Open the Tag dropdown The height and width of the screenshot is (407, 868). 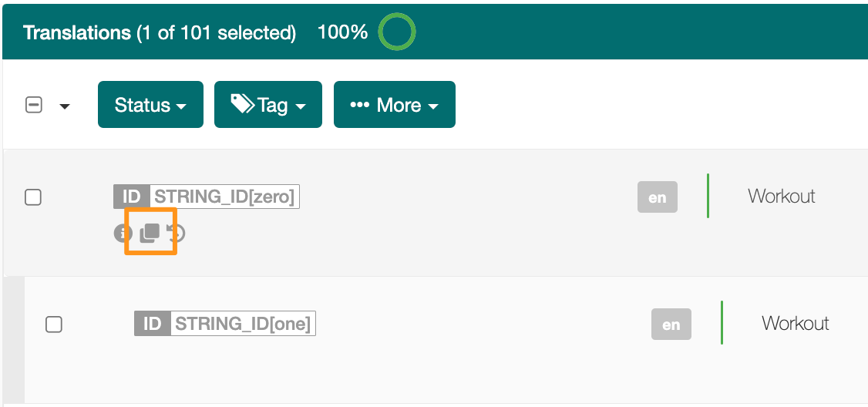click(268, 105)
